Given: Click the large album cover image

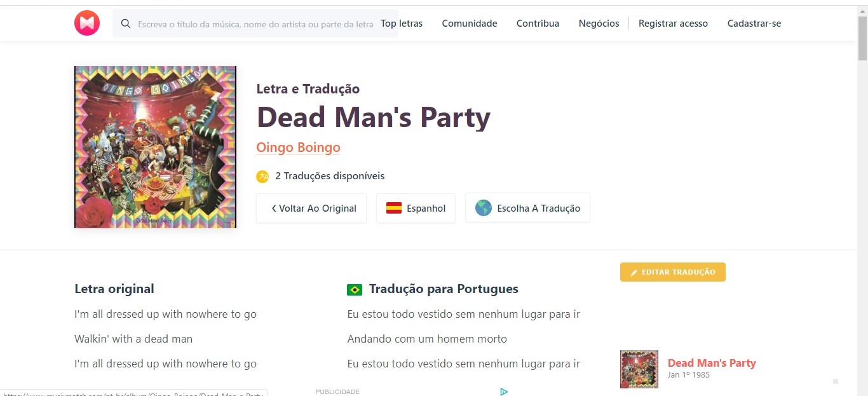Looking at the screenshot, I should (x=155, y=147).
